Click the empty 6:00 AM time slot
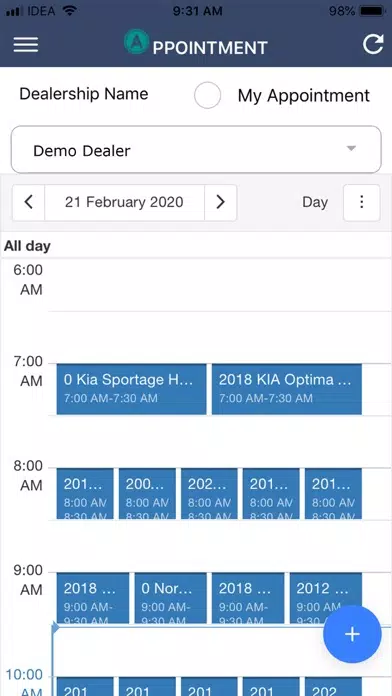 tap(219, 285)
